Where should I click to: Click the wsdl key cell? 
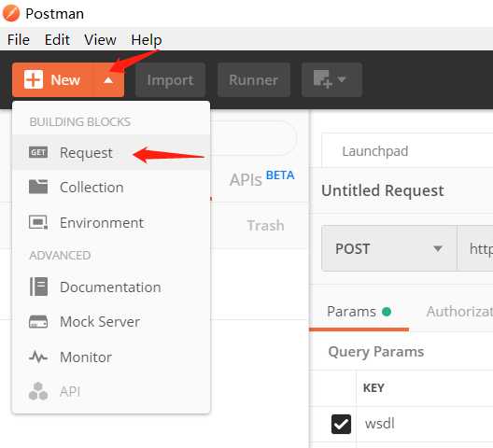point(425,424)
